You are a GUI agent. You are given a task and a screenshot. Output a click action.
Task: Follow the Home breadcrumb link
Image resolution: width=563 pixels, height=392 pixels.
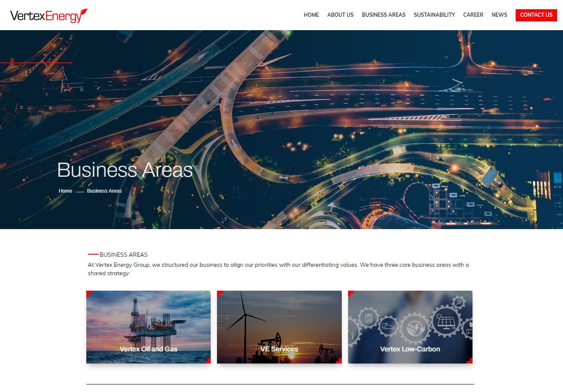point(65,191)
